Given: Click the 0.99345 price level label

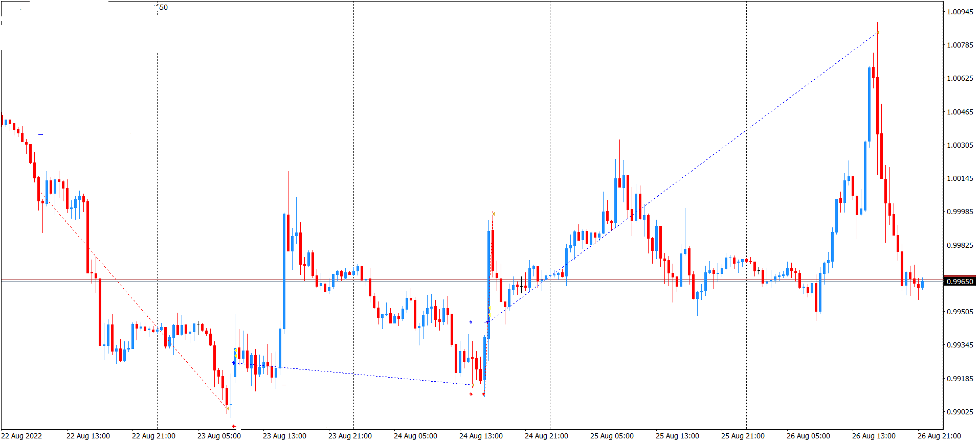Looking at the screenshot, I should point(960,345).
